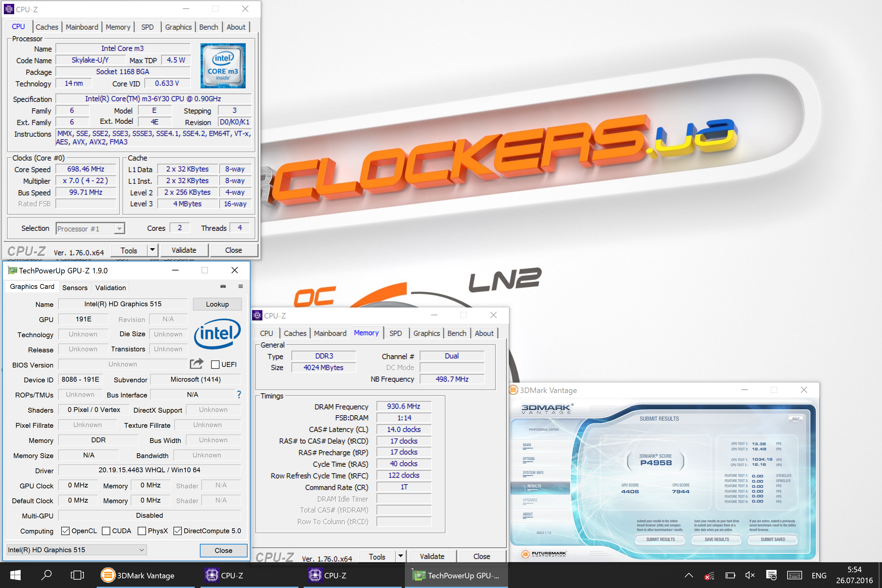Expand the Tools dropdown arrow in the Memory CPU-Z window
The image size is (882, 588).
point(400,556)
